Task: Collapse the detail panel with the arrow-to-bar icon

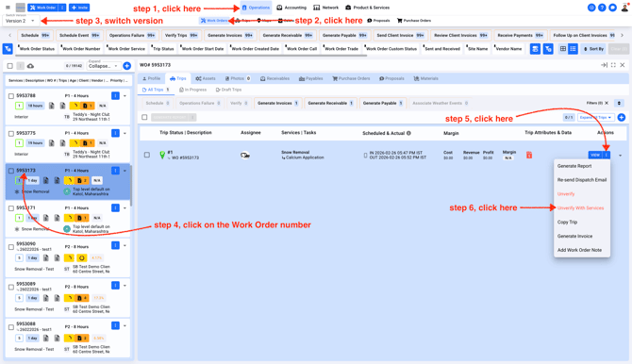Action: click(604, 65)
